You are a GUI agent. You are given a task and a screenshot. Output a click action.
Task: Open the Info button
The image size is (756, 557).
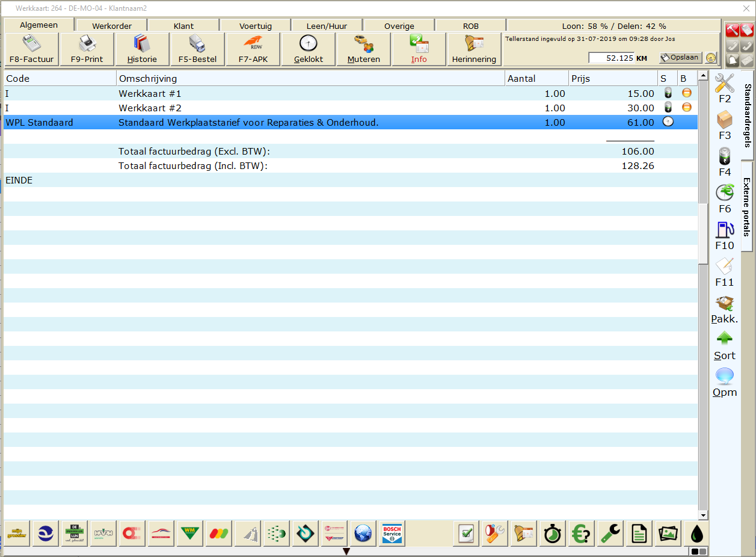click(x=419, y=49)
